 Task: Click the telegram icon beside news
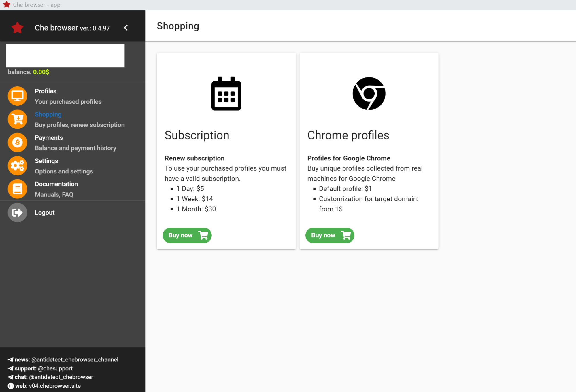pyautogui.click(x=11, y=360)
